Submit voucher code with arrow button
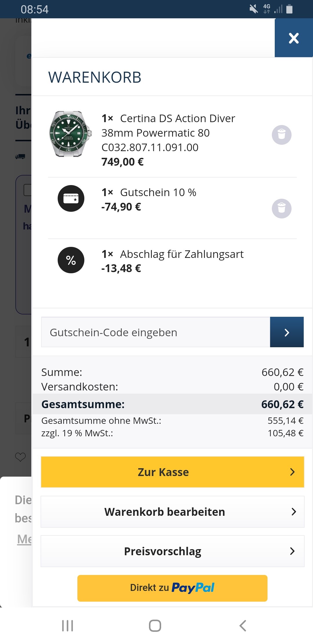Viewport: 313px width, 644px height. 287,332
